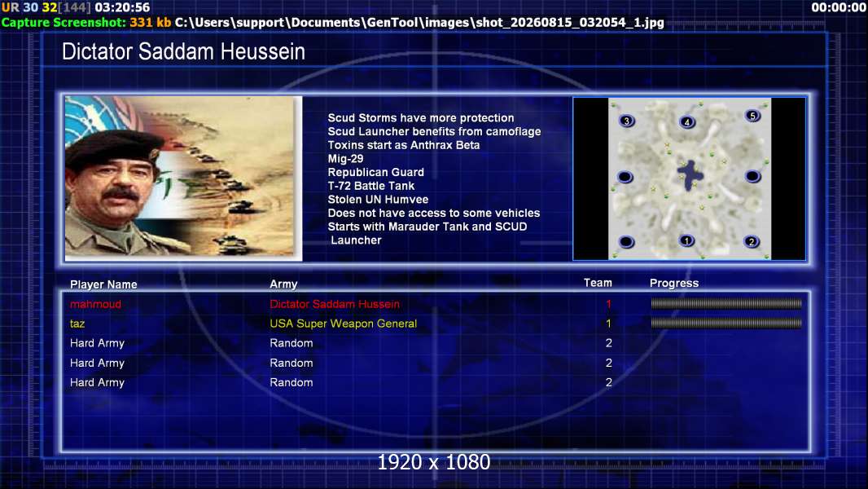Click the 'Republican Guard' feature line
The width and height of the screenshot is (868, 489).
tap(376, 172)
